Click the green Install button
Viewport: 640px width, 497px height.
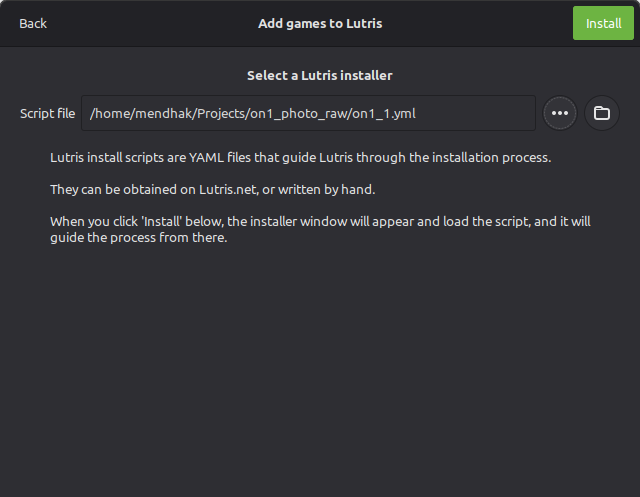coord(603,23)
